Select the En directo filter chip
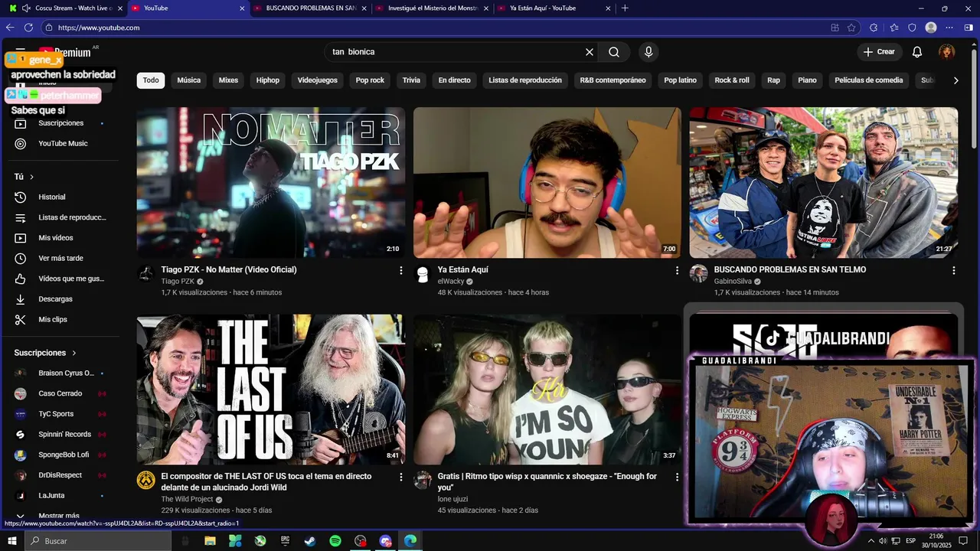Image resolution: width=980 pixels, height=551 pixels. (x=454, y=80)
